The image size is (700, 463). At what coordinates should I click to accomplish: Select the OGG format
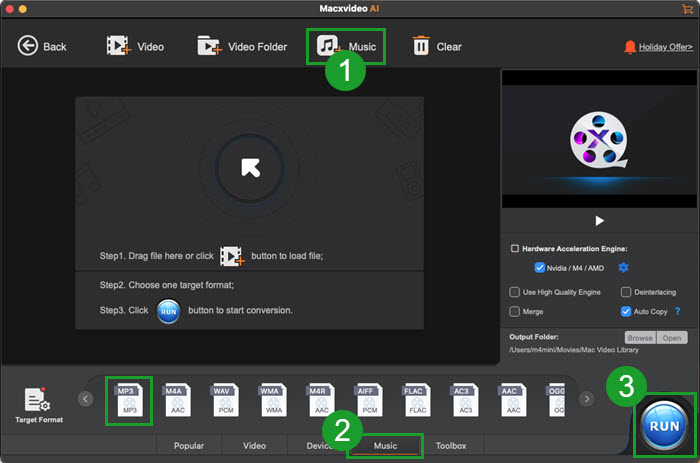pyautogui.click(x=557, y=400)
